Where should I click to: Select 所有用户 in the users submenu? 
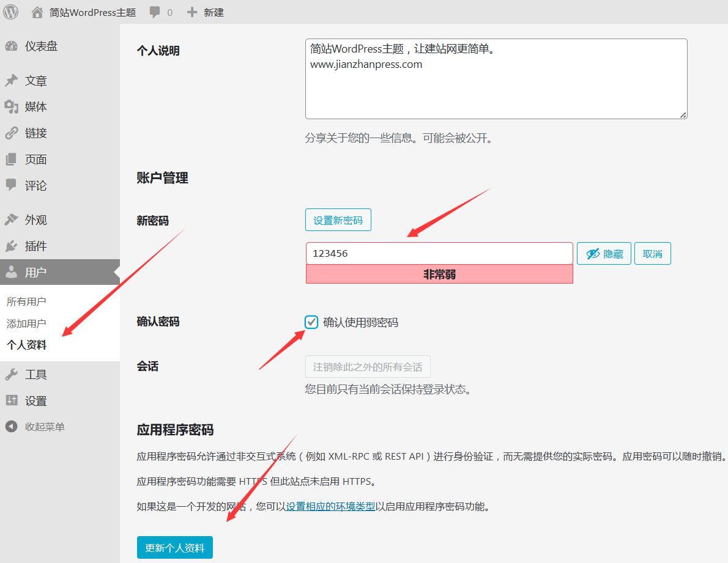point(26,301)
